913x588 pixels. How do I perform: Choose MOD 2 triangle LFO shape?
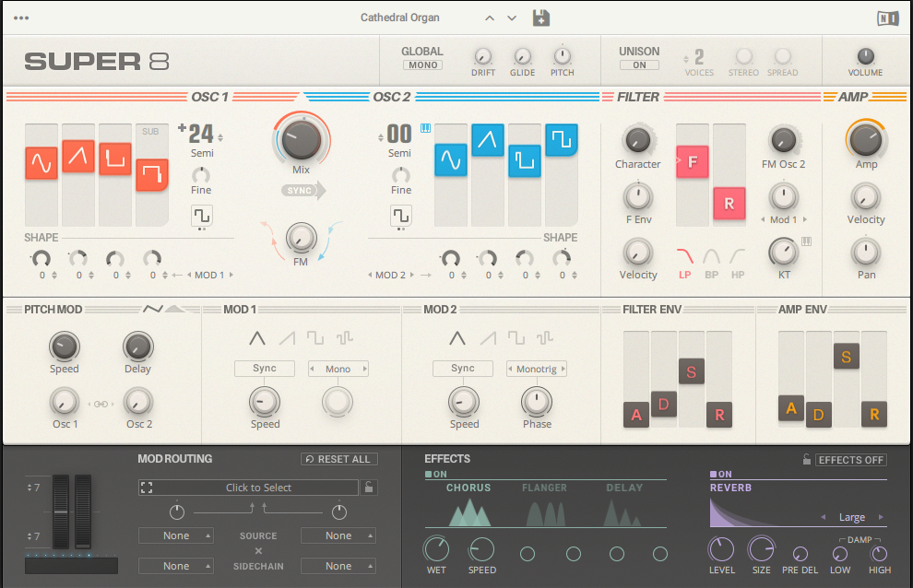pyautogui.click(x=457, y=338)
